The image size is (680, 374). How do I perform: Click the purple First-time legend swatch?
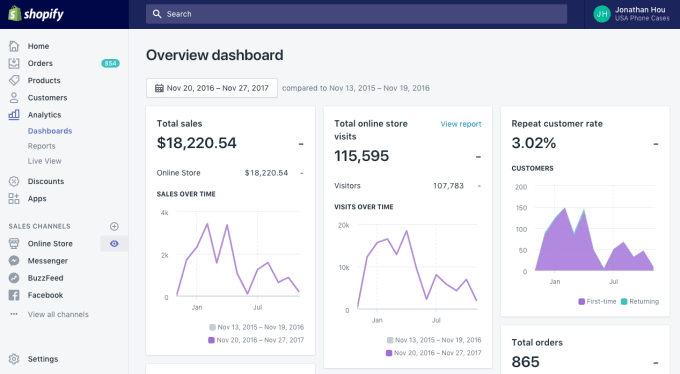pos(582,302)
